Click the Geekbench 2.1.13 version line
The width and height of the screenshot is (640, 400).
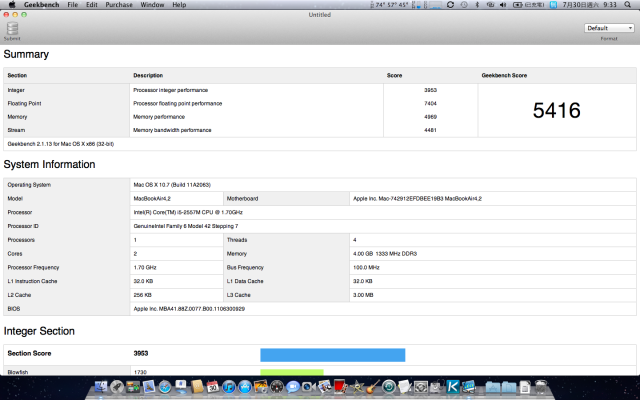(x=60, y=144)
